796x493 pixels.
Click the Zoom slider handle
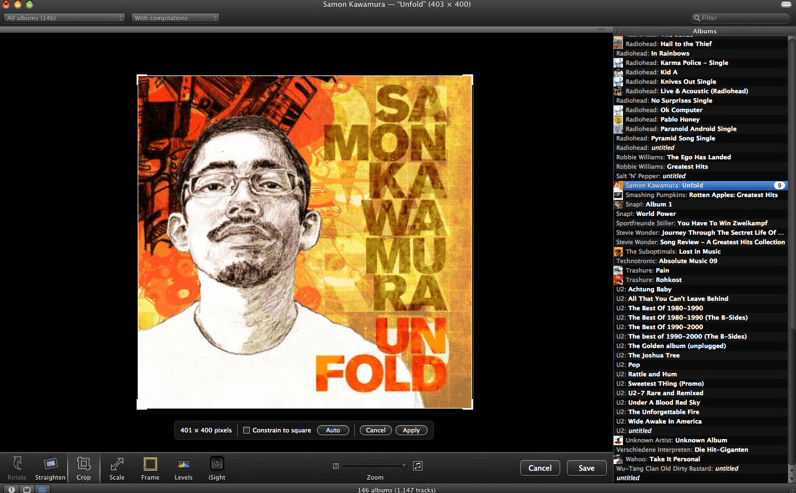tap(404, 466)
